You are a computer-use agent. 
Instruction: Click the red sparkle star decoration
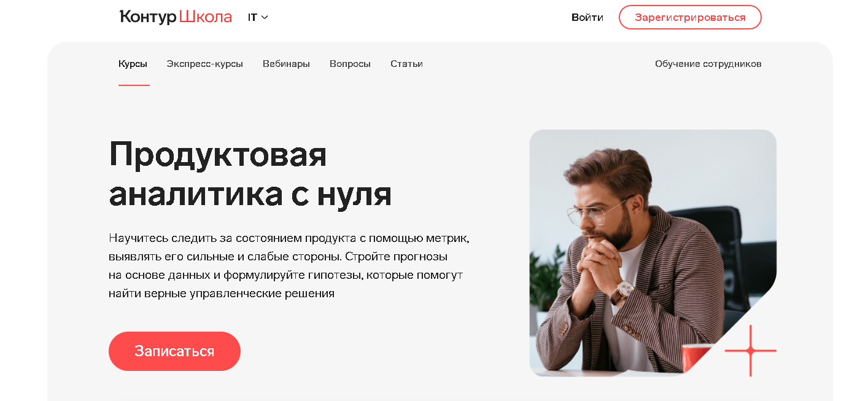tap(750, 351)
